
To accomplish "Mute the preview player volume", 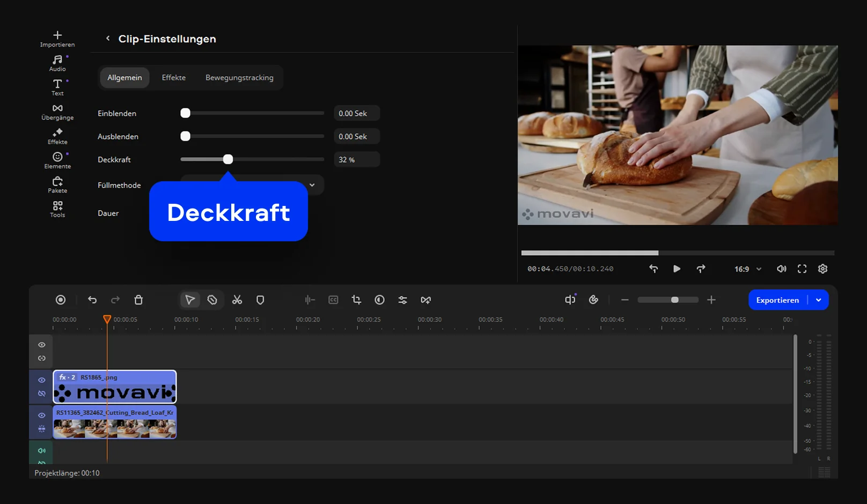I will (x=782, y=269).
